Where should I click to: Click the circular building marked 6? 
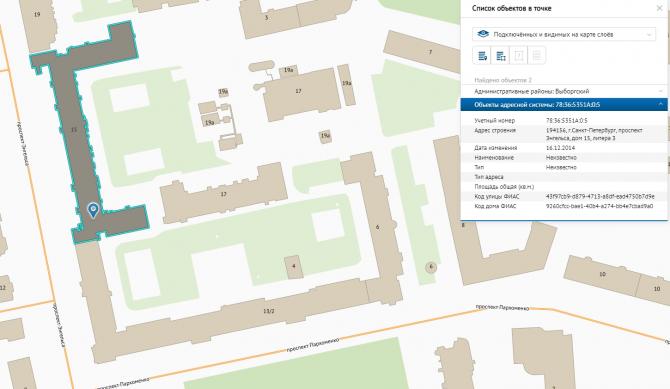[431, 267]
